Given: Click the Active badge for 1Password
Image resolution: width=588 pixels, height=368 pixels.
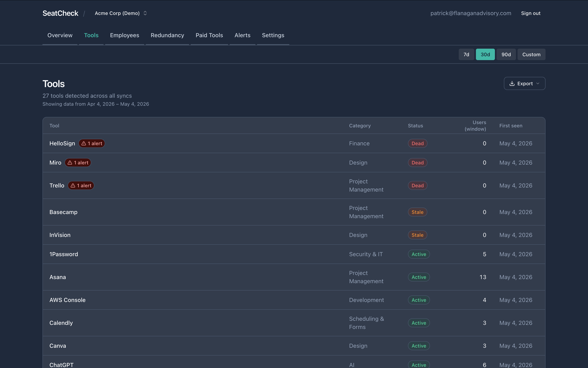Looking at the screenshot, I should click(419, 254).
